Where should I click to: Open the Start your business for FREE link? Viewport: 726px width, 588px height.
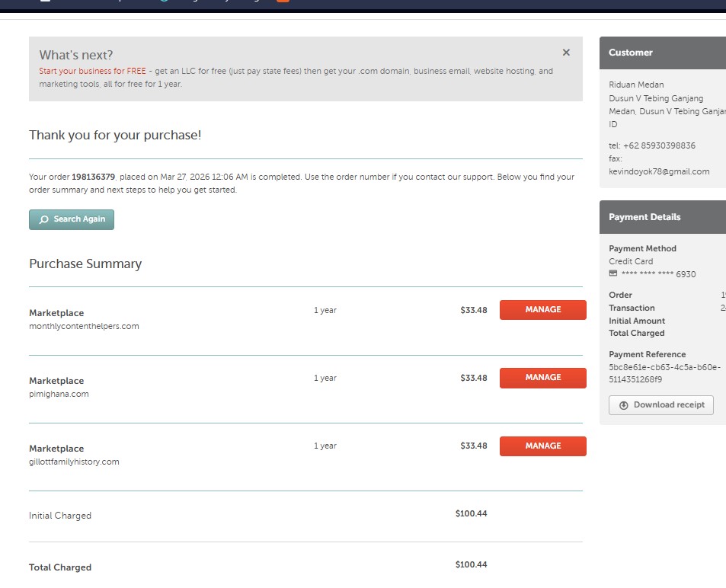(92, 71)
